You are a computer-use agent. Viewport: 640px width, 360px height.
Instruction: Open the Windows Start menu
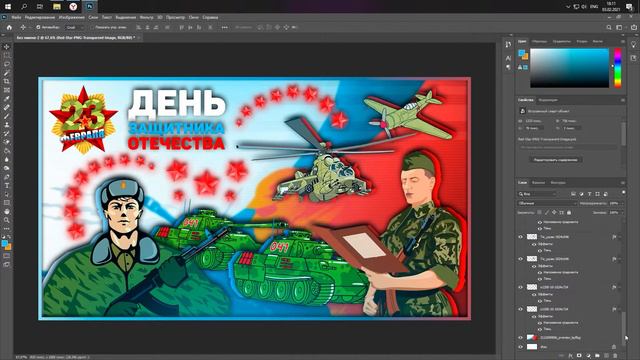pos(8,6)
